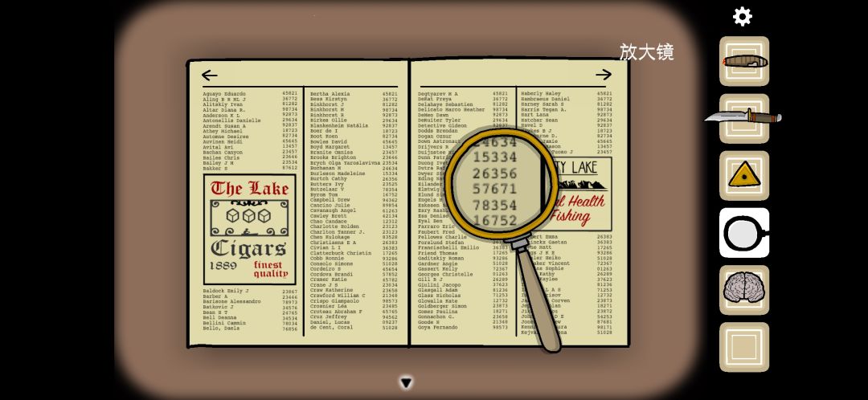Click the 放大镜 item name label
The width and height of the screenshot is (868, 400).
pyautogui.click(x=646, y=51)
